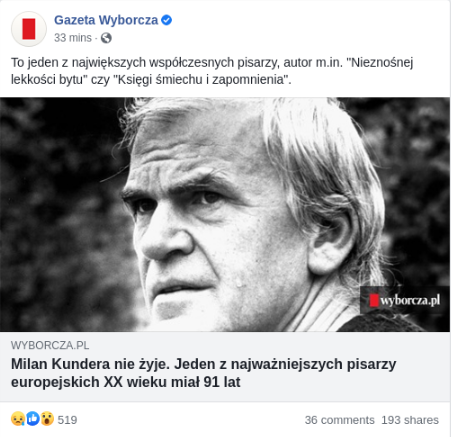Click the red square in the wyborcza.pl watermark

pyautogui.click(x=374, y=300)
